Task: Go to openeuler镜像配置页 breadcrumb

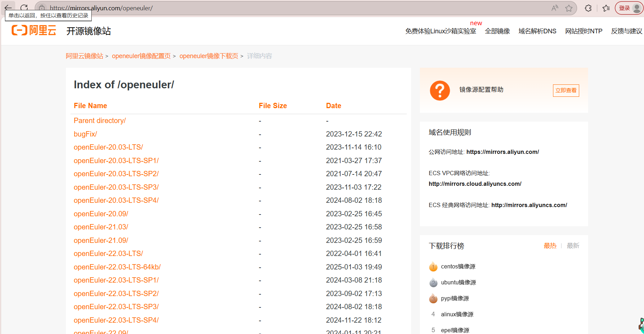Action: (141, 56)
